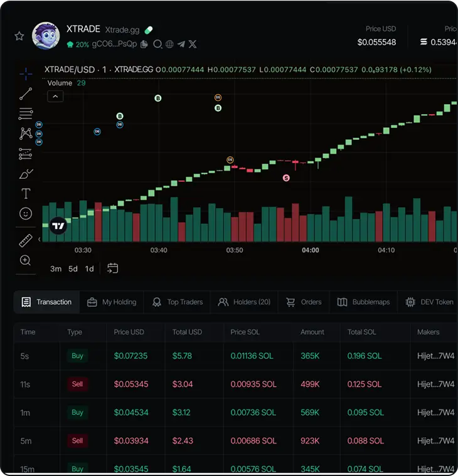Click total $3.04 in Sell row
This screenshot has height=476, width=458.
[x=183, y=384]
